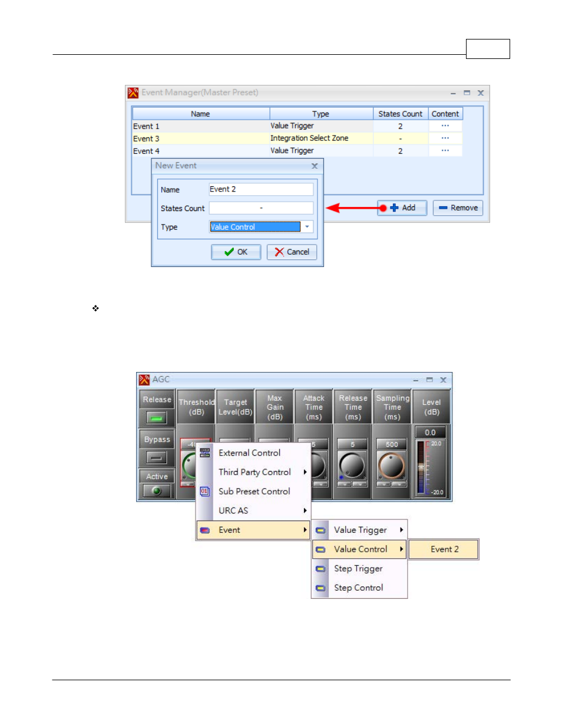Open the Type dropdown in New Event
Image resolution: width=562 pixels, height=728 pixels.
tap(307, 227)
